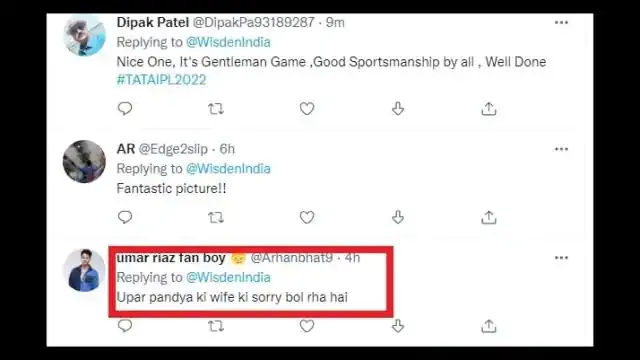Share umar riaz fan boy's tweet
The height and width of the screenshot is (360, 640).
[x=489, y=326]
